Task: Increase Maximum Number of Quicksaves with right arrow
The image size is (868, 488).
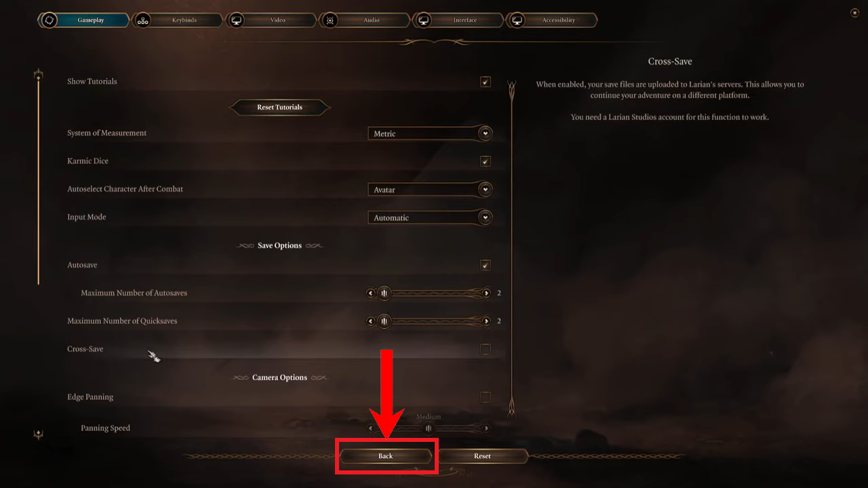Action: [486, 321]
